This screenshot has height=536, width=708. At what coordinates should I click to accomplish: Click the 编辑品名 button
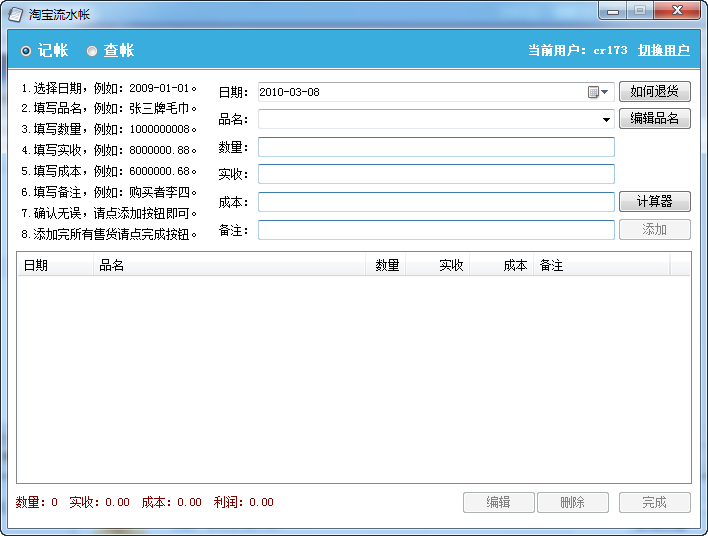tap(654, 119)
